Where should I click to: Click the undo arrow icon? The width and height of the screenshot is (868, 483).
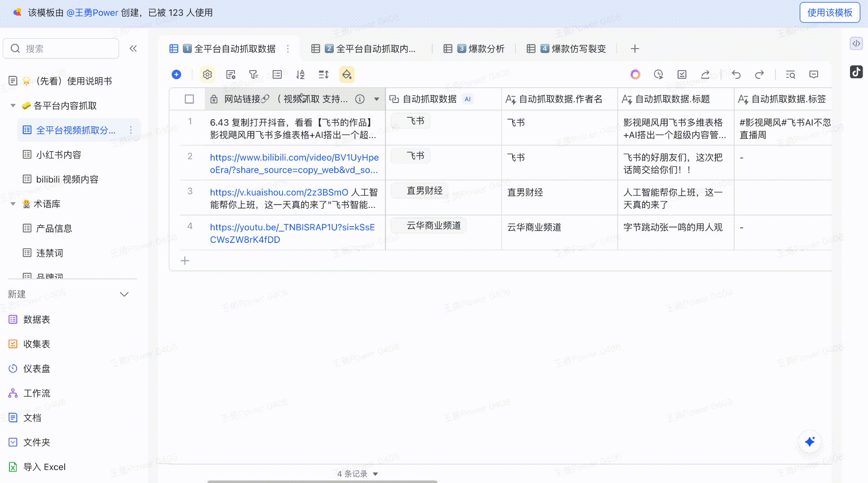click(736, 75)
